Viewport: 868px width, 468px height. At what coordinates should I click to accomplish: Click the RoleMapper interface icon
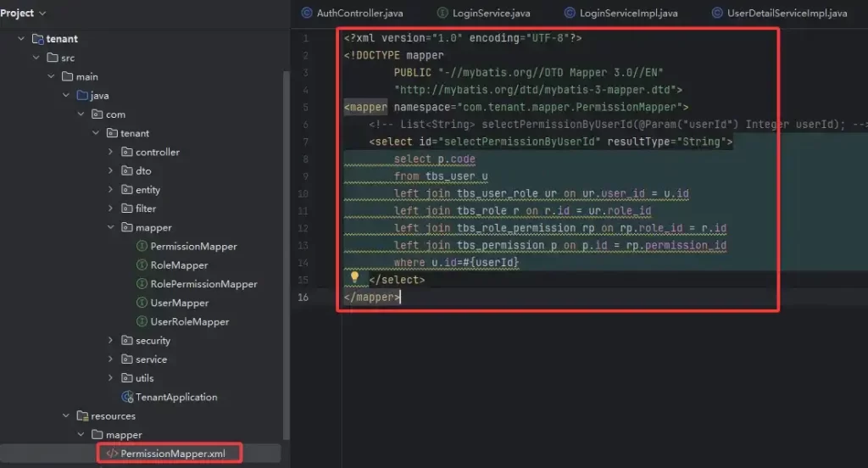(x=142, y=265)
